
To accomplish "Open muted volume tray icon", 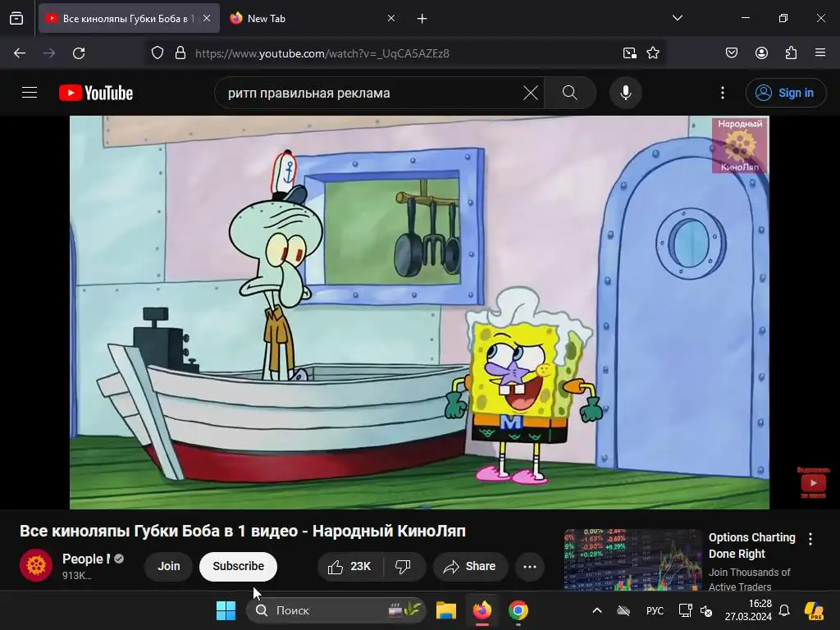I will 706,610.
